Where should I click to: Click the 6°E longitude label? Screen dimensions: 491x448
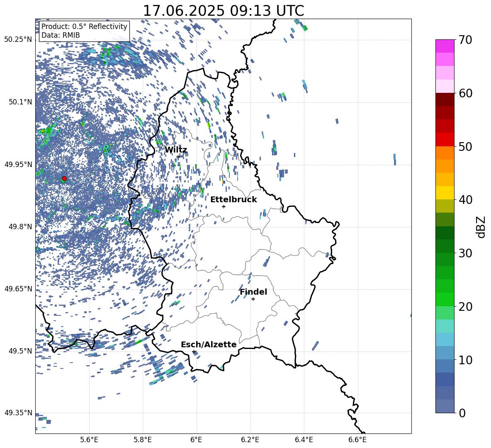pyautogui.click(x=196, y=440)
